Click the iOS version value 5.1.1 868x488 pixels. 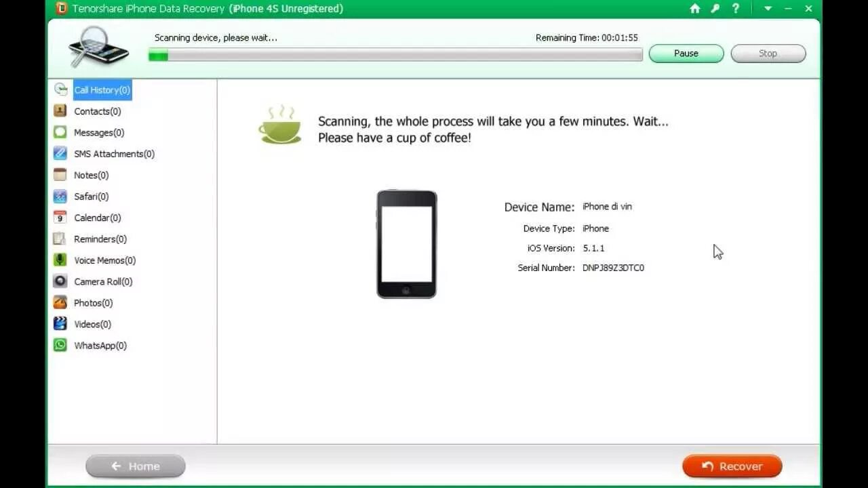tap(593, 248)
